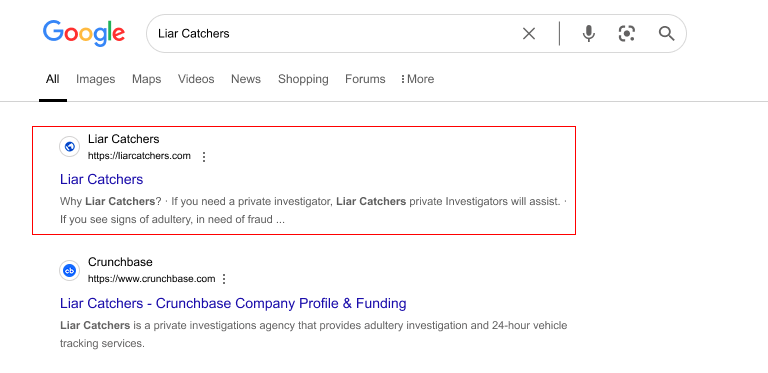This screenshot has height=373, width=768.
Task: Open the Shopping tab
Action: coord(303,79)
